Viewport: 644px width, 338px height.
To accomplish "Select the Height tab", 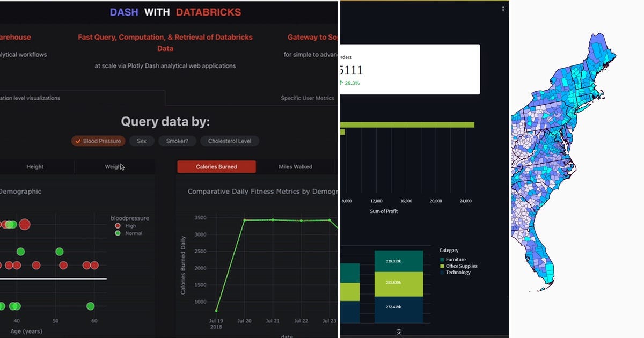I will (x=35, y=166).
